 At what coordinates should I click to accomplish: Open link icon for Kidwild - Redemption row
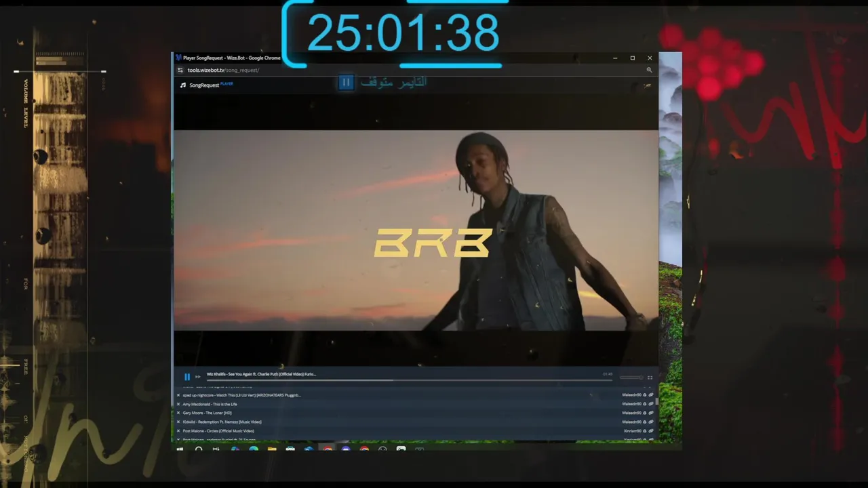tap(651, 422)
